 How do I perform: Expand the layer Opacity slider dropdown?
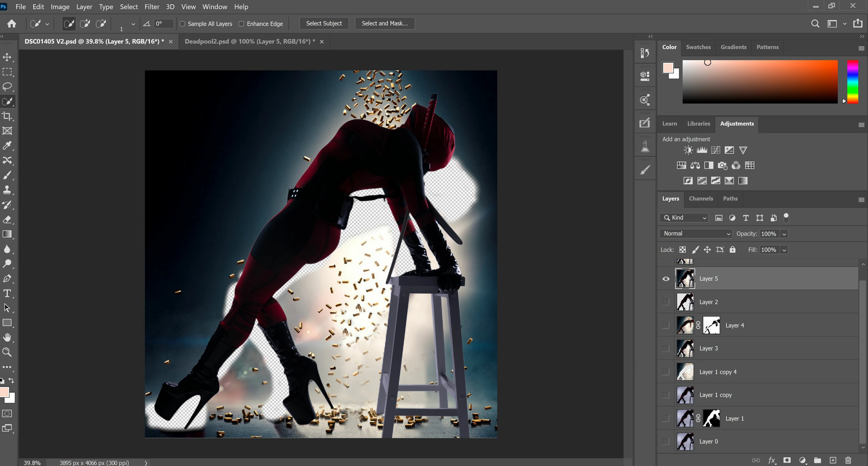pos(784,234)
